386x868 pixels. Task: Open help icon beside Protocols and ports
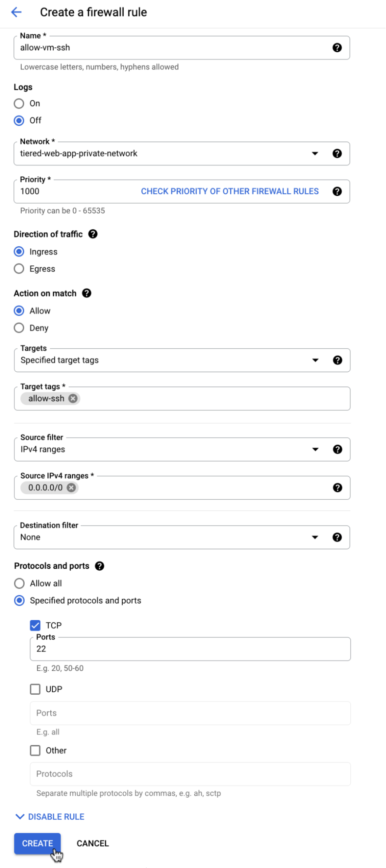[x=99, y=566]
